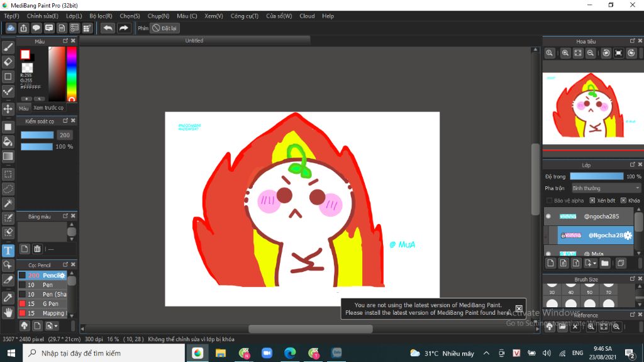The width and height of the screenshot is (644, 362).
Task: Click the Đặt lại reset button
Action: point(165,28)
